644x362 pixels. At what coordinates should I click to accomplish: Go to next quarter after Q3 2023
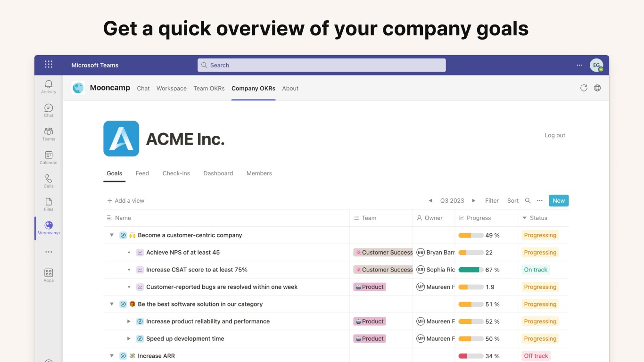click(474, 201)
